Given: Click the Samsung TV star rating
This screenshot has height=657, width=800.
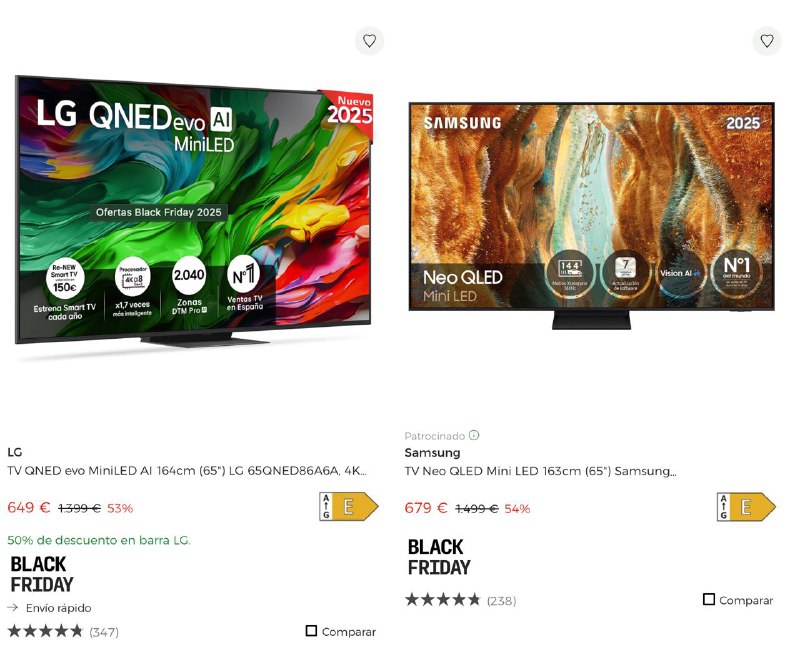Looking at the screenshot, I should (442, 599).
